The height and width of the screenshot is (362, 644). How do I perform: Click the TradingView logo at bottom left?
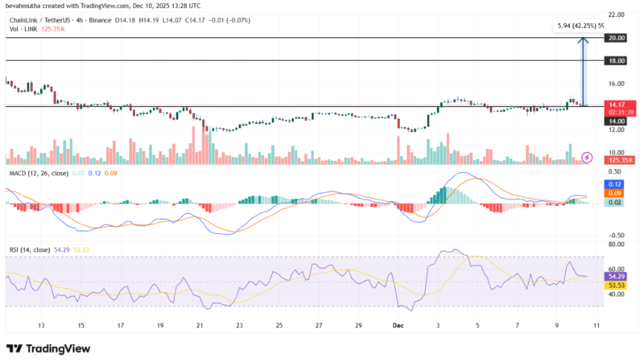pos(14,348)
